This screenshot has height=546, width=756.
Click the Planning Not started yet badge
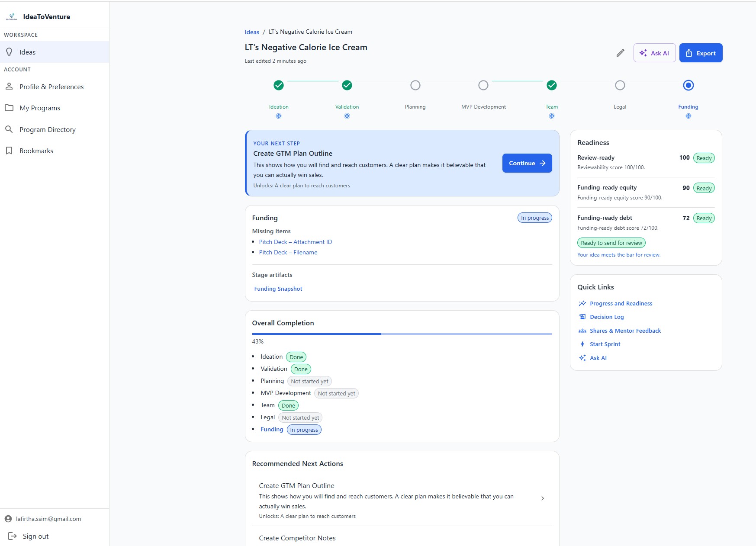309,381
